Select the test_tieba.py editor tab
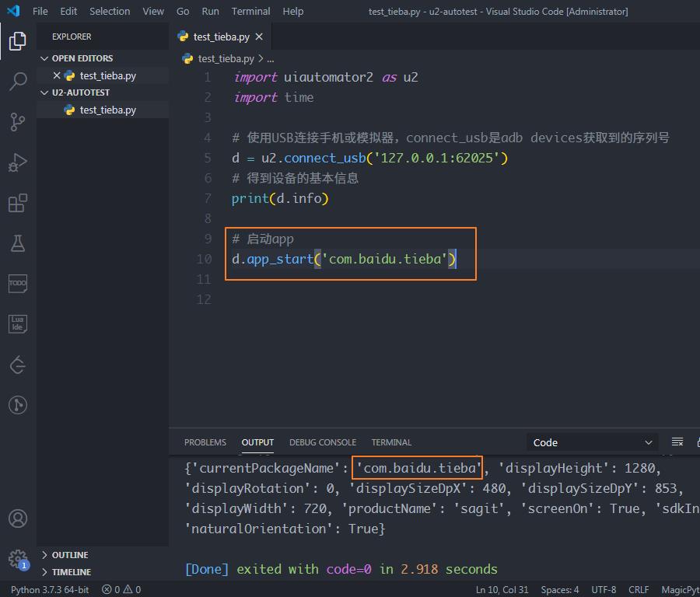The image size is (700, 597). 221,37
